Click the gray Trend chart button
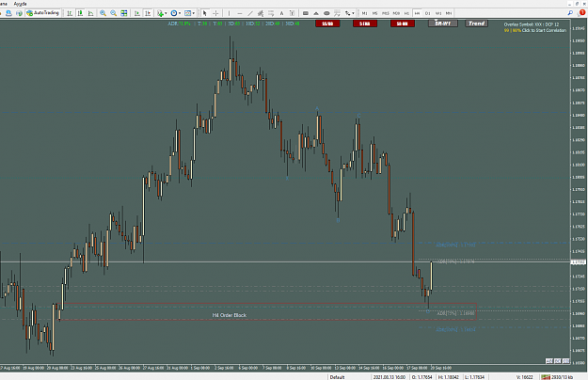The image size is (588, 380). click(477, 24)
